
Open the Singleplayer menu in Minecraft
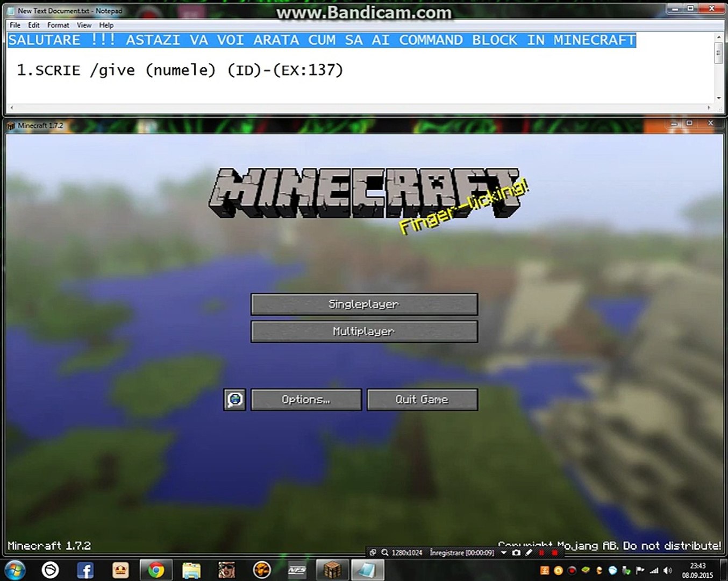point(364,304)
